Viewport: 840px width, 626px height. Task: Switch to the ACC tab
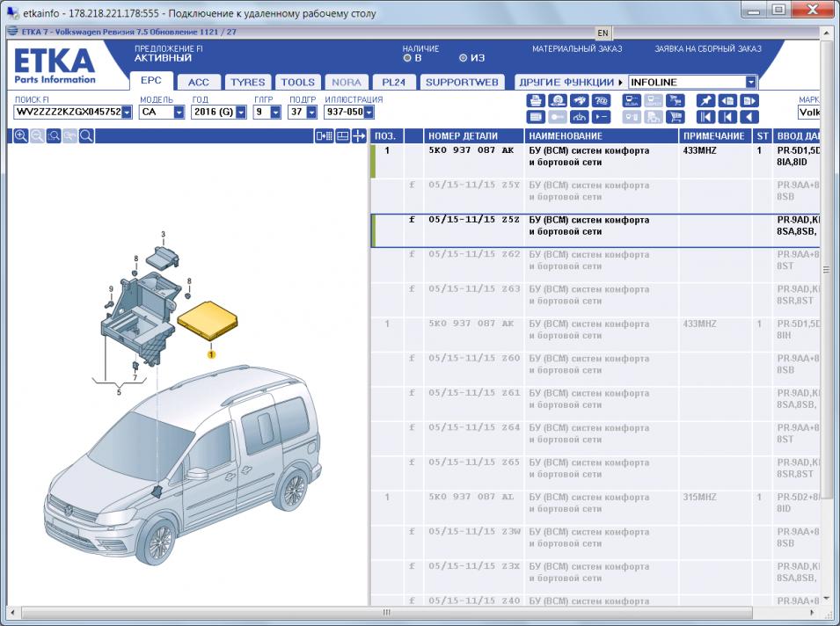[x=198, y=82]
